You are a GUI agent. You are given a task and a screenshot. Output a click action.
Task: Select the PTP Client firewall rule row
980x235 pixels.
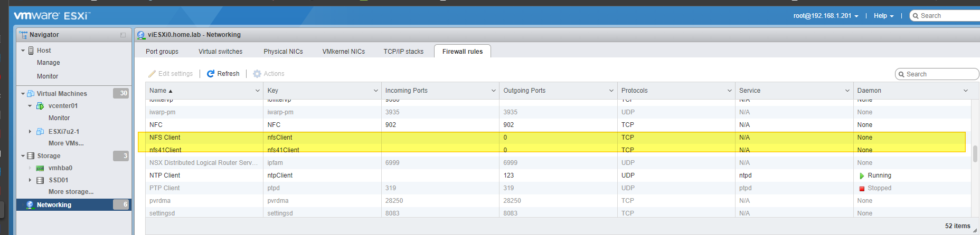558,188
